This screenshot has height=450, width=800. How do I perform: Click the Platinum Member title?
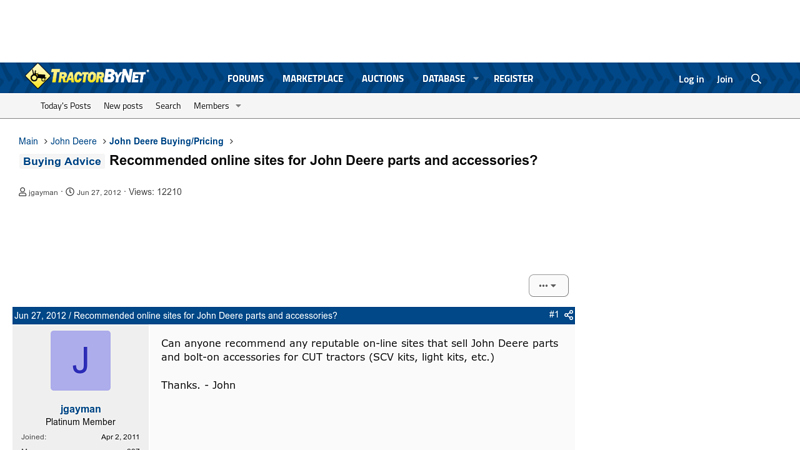coord(80,422)
